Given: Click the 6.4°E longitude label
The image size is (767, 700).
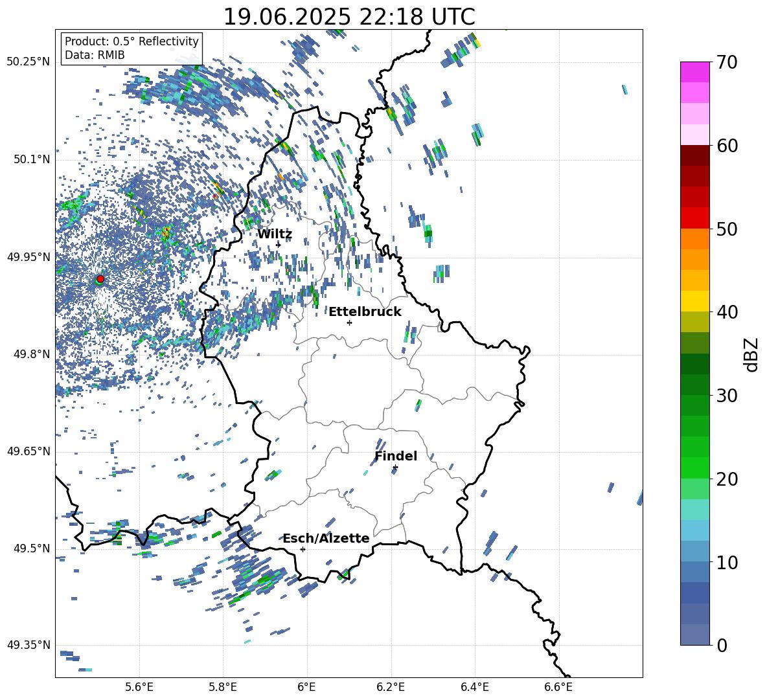Looking at the screenshot, I should pyautogui.click(x=474, y=687).
